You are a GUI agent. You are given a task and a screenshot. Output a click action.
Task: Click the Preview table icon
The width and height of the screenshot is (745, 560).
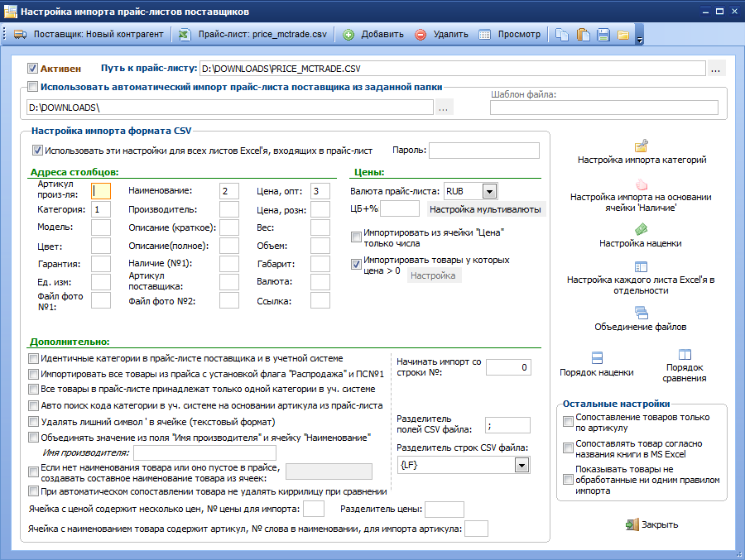[484, 35]
